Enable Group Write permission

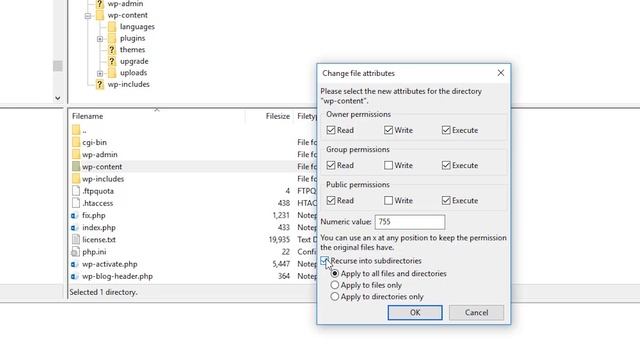(388, 165)
